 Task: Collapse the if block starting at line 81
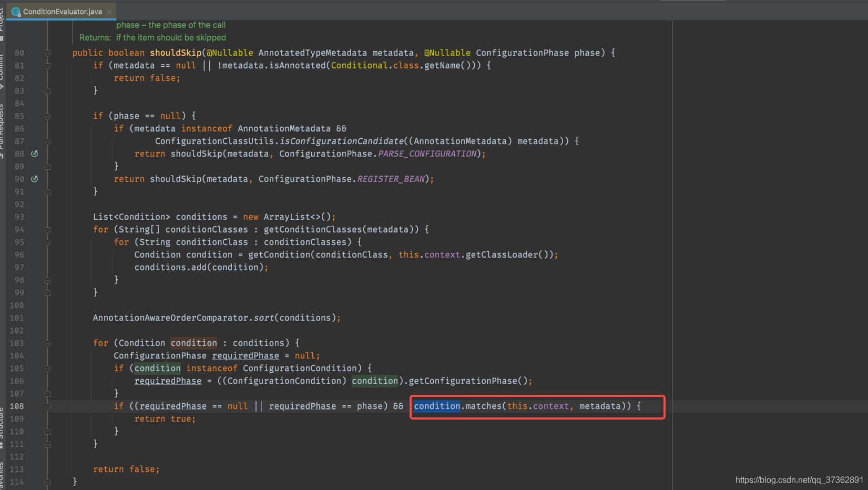pyautogui.click(x=47, y=65)
